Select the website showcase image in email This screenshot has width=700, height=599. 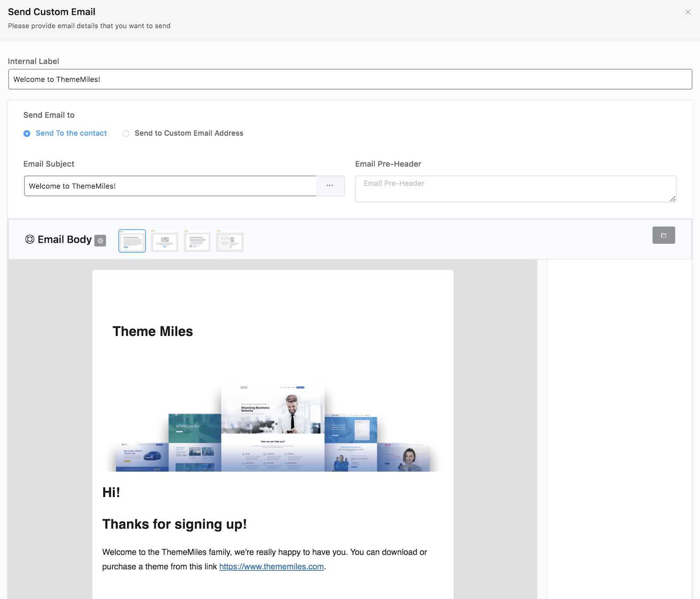273,428
